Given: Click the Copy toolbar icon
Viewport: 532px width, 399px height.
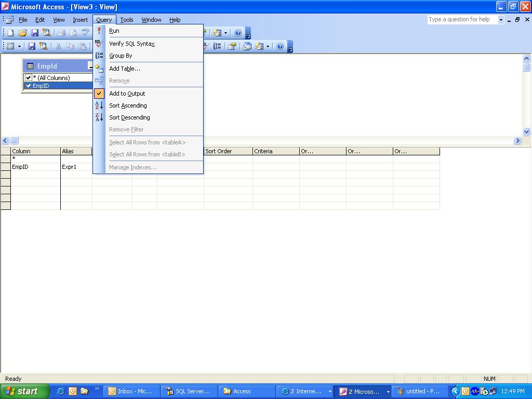Looking at the screenshot, I should click(x=70, y=46).
